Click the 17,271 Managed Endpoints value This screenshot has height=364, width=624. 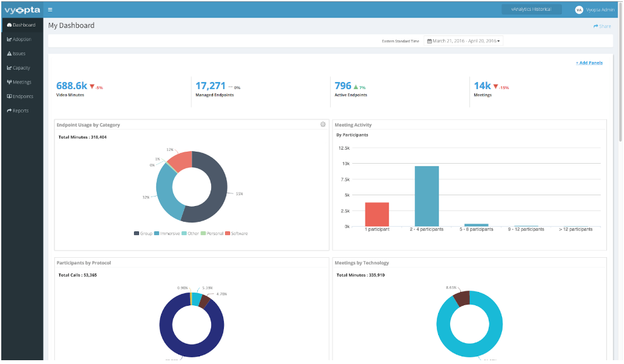[211, 85]
